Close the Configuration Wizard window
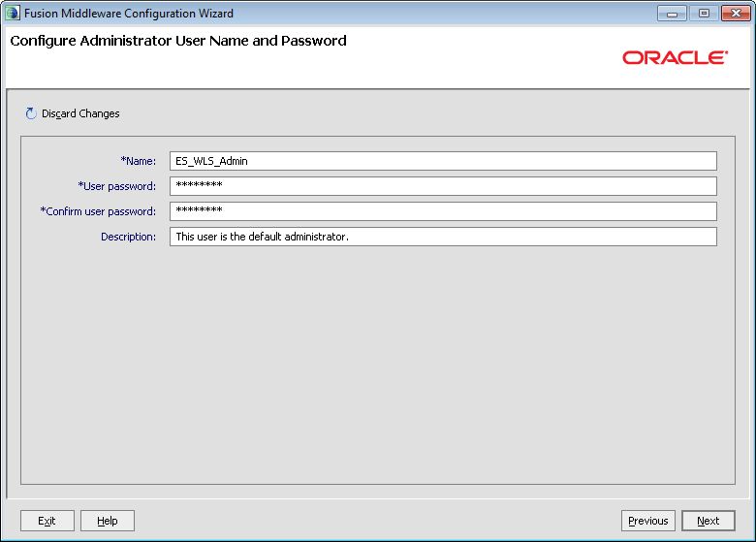This screenshot has height=542, width=756. [736, 14]
